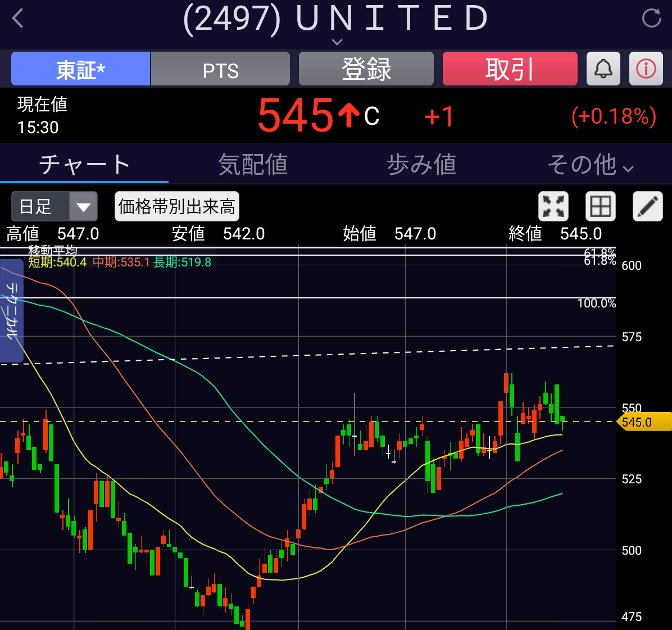672x630 pixels.
Task: Expand chart to fullscreen view
Action: 553,206
